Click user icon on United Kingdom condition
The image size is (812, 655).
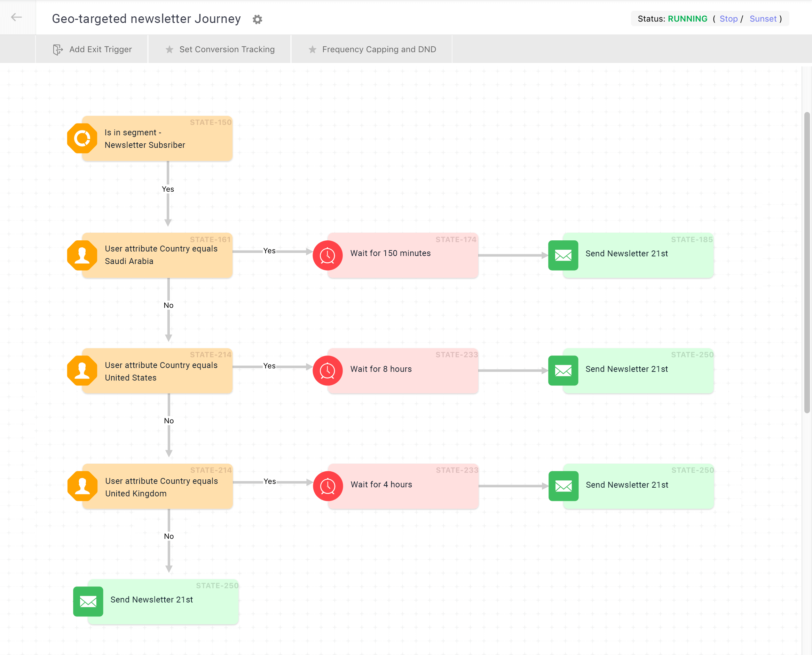[x=82, y=486]
